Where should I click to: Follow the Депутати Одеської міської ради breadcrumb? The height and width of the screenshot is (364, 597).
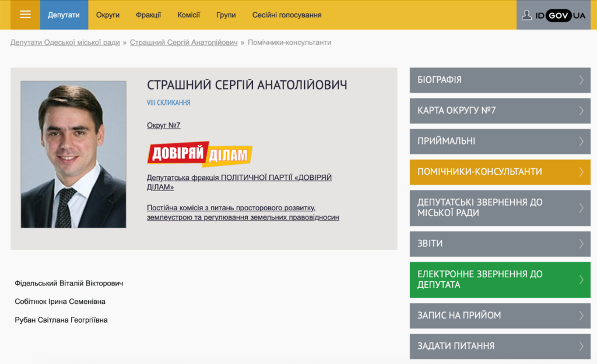click(65, 43)
